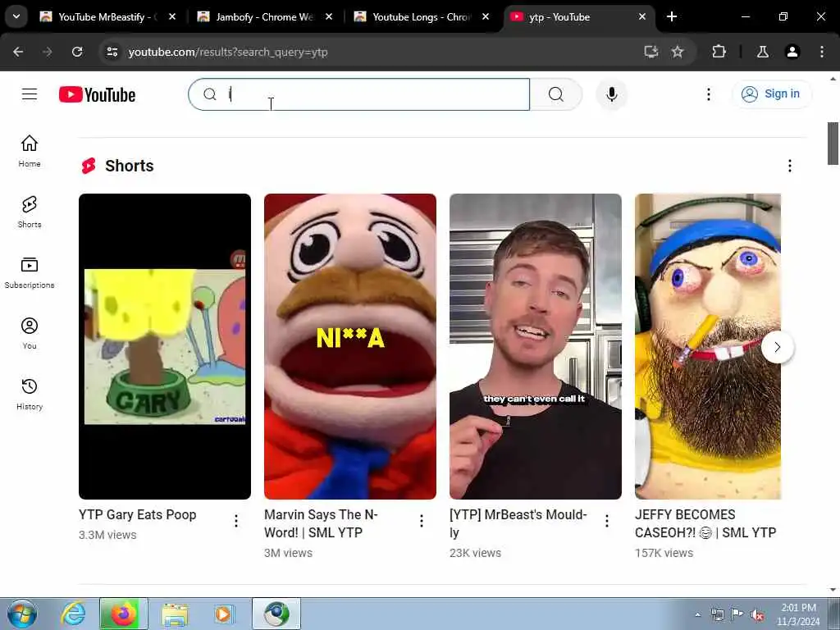Open title Marvin Says The N-Word! | SML YTP

[321, 523]
